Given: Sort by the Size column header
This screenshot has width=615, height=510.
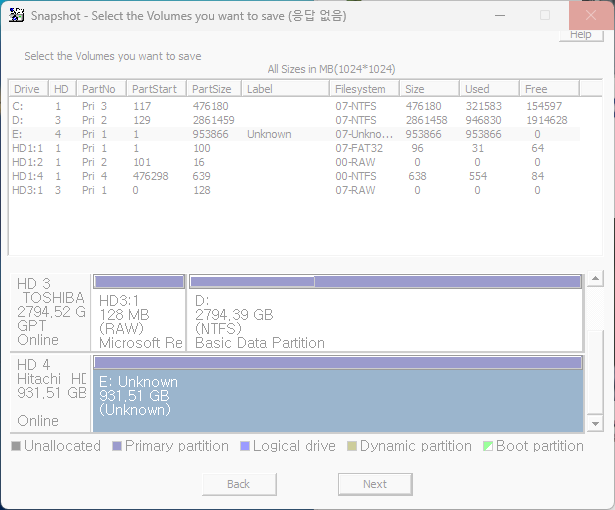Looking at the screenshot, I should point(429,89).
